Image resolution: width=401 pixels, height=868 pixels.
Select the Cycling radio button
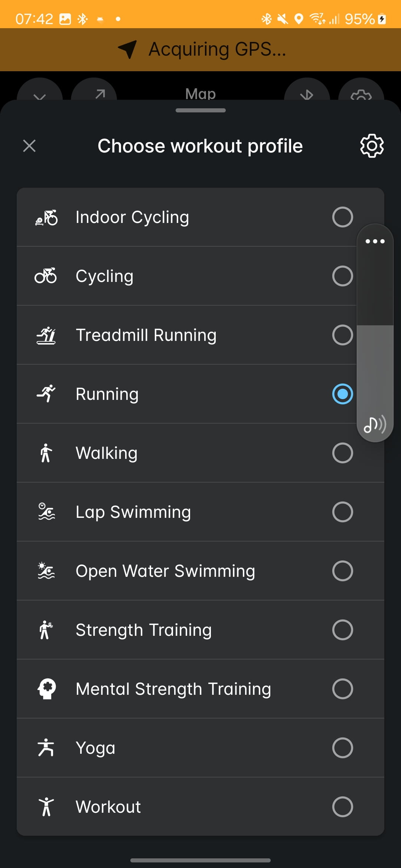342,276
